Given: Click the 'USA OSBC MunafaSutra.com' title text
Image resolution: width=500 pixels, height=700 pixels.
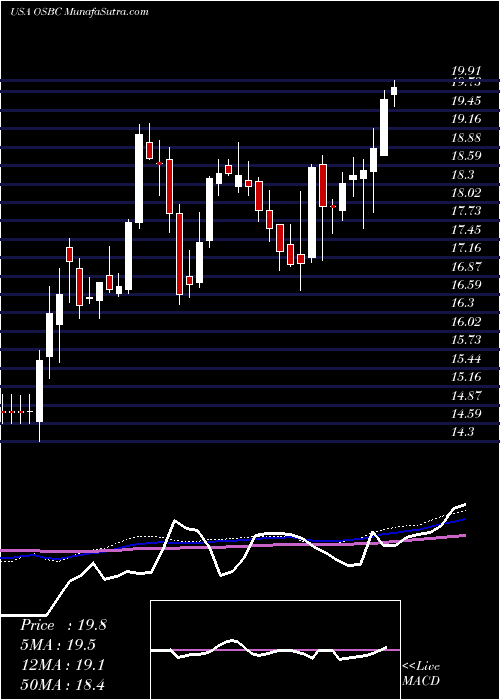Looking at the screenshot, I should coord(79,12).
